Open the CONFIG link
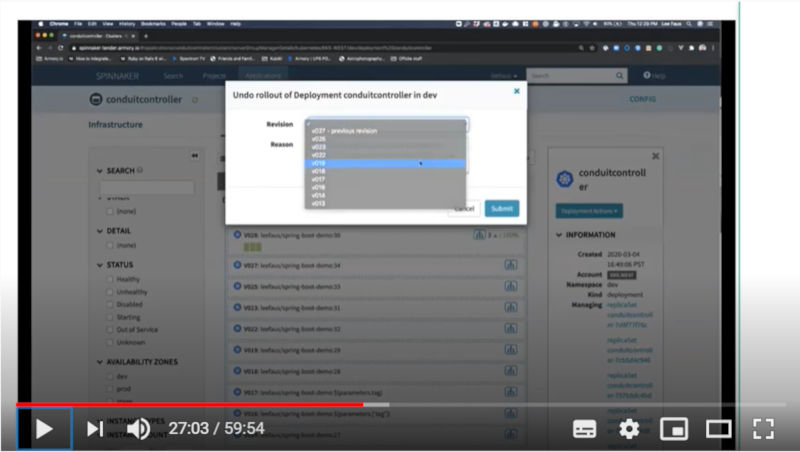Screen dimensions: 800x452 [642, 99]
